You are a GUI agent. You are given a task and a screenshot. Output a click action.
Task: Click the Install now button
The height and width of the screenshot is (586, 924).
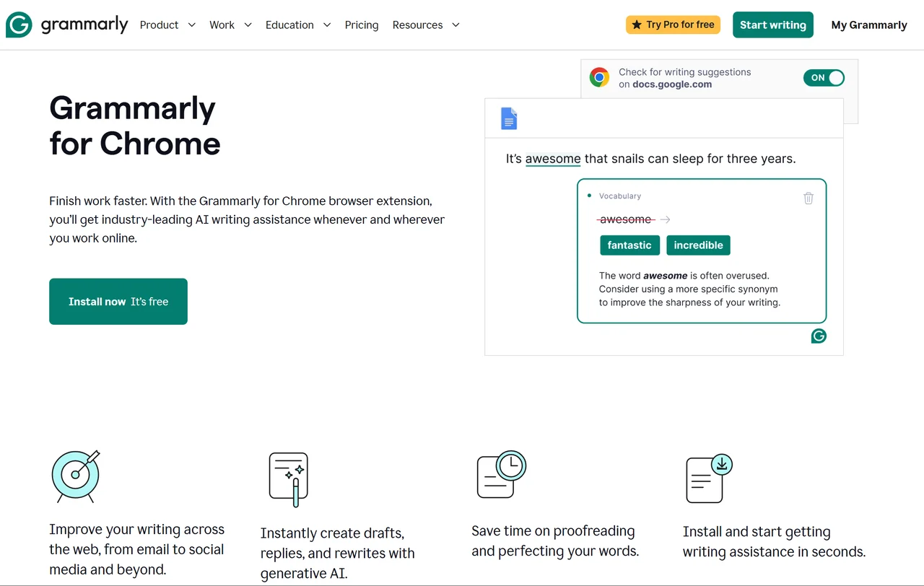pos(118,301)
